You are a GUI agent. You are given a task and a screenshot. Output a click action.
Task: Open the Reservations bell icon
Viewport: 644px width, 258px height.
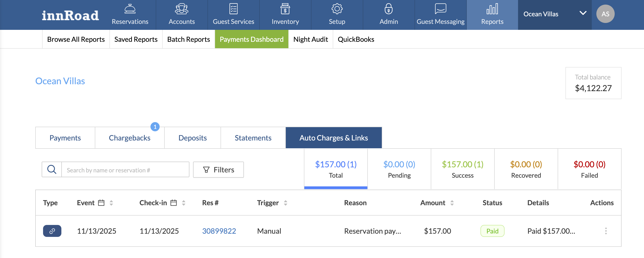[130, 9]
